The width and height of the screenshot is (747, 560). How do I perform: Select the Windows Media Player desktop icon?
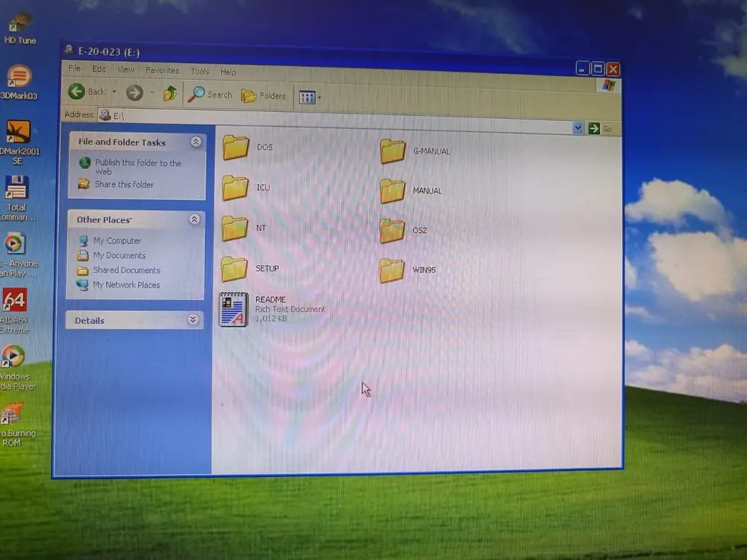pos(17,367)
